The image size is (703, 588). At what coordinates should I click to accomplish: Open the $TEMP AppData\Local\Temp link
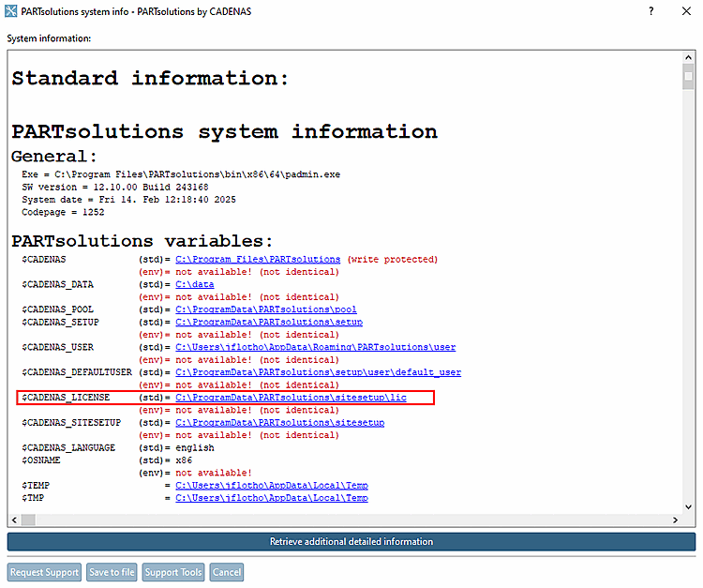pyautogui.click(x=272, y=485)
